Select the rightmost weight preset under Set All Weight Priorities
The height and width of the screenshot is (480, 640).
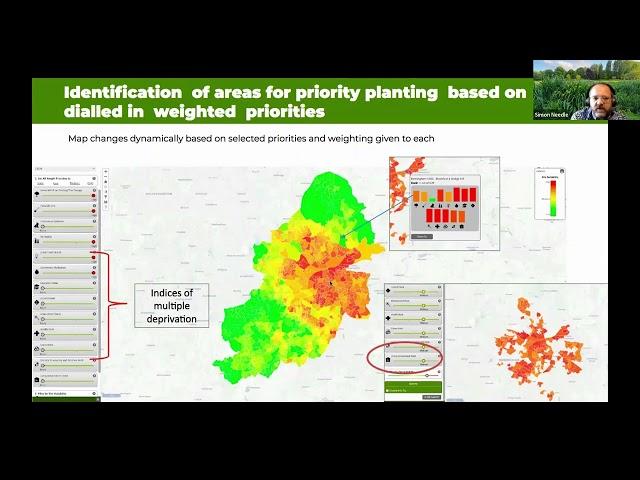point(89,183)
